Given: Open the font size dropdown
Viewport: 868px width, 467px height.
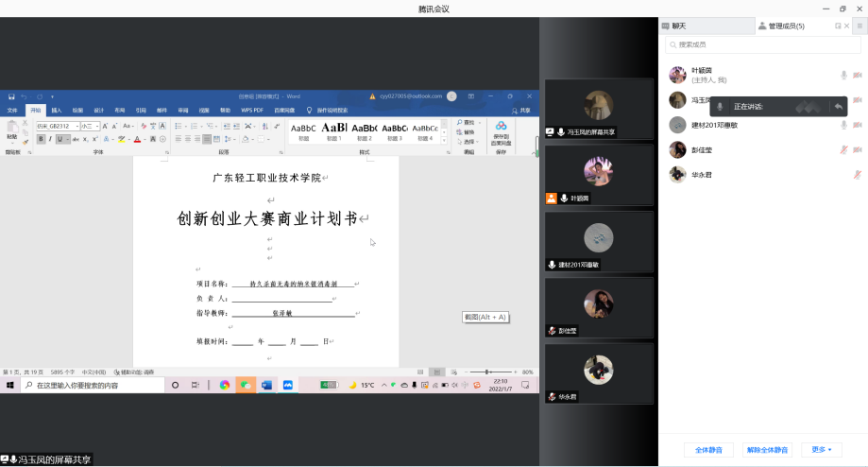Looking at the screenshot, I should click(x=97, y=126).
